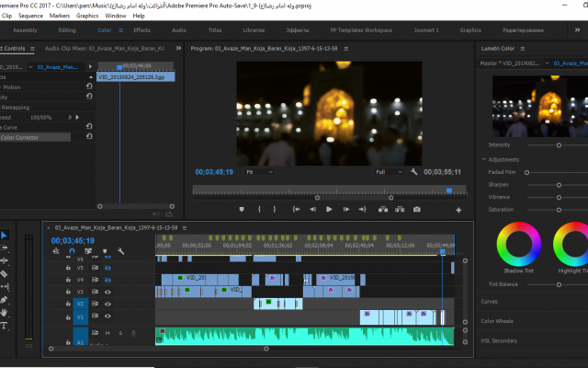Switch to the Audio workspace
The height and width of the screenshot is (368, 588).
click(x=179, y=30)
